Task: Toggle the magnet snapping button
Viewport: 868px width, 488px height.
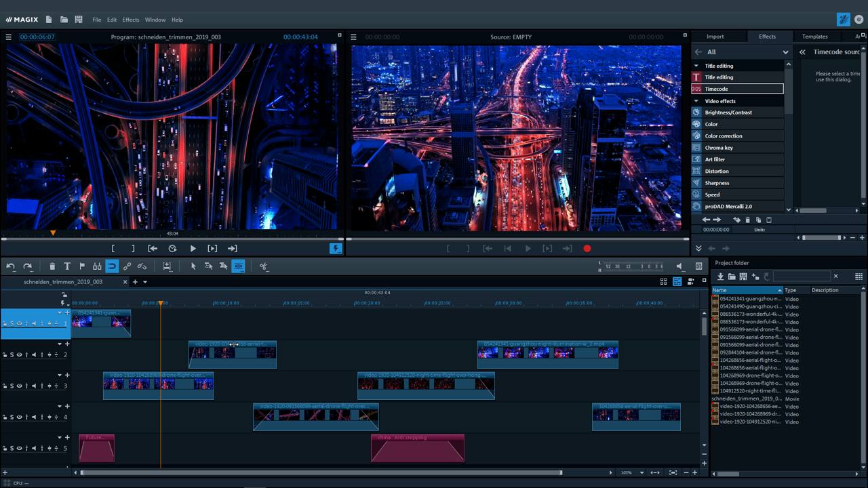Action: (x=112, y=266)
